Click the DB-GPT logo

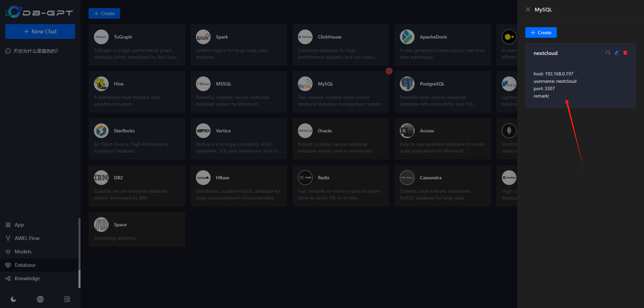click(x=39, y=12)
